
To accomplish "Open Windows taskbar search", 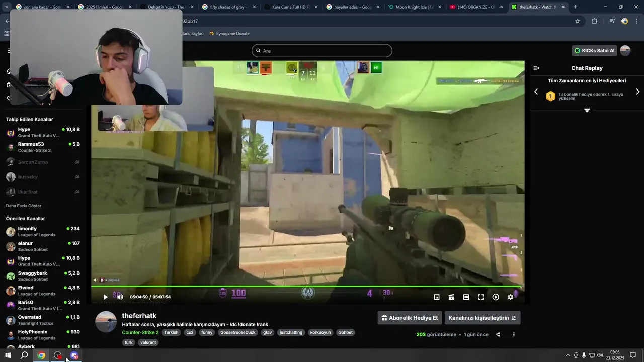I will [24, 355].
